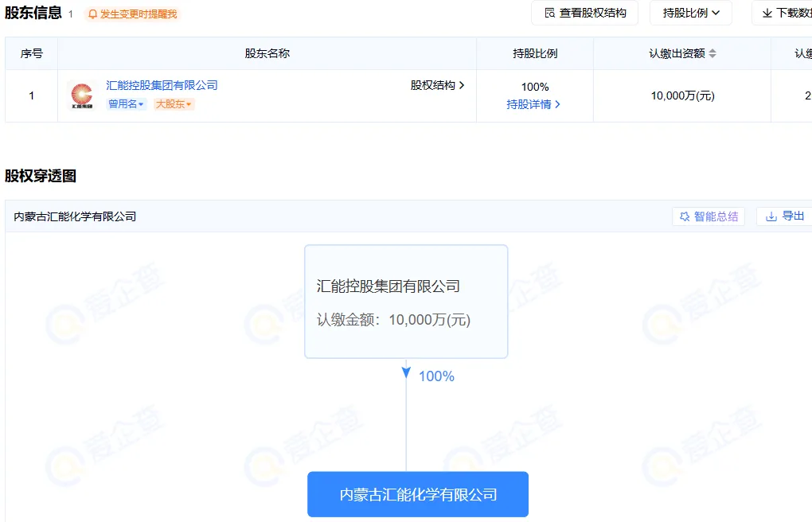Click the 序号 column header
The width and height of the screenshot is (812, 522).
(x=32, y=53)
